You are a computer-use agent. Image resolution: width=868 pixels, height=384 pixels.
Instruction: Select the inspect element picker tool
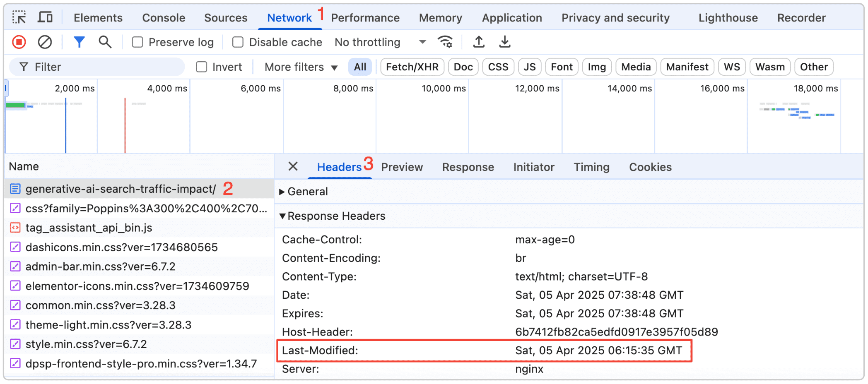[18, 17]
